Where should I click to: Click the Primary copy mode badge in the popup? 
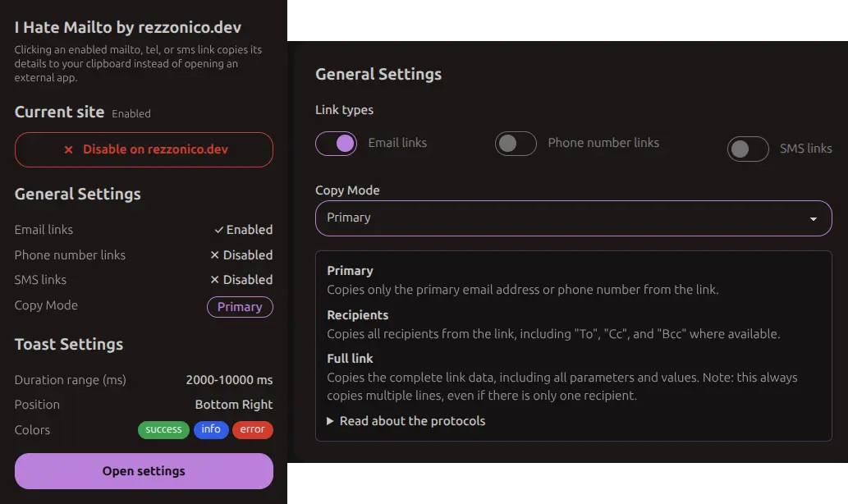coord(240,307)
